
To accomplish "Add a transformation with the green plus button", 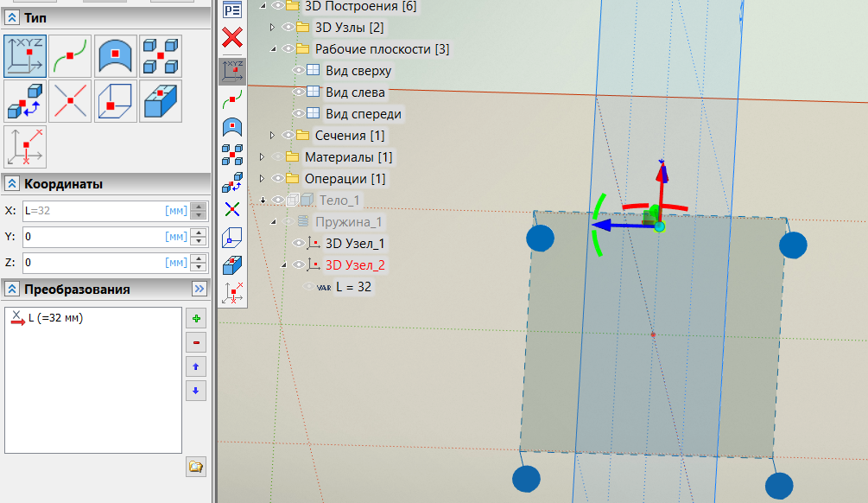I will [196, 319].
